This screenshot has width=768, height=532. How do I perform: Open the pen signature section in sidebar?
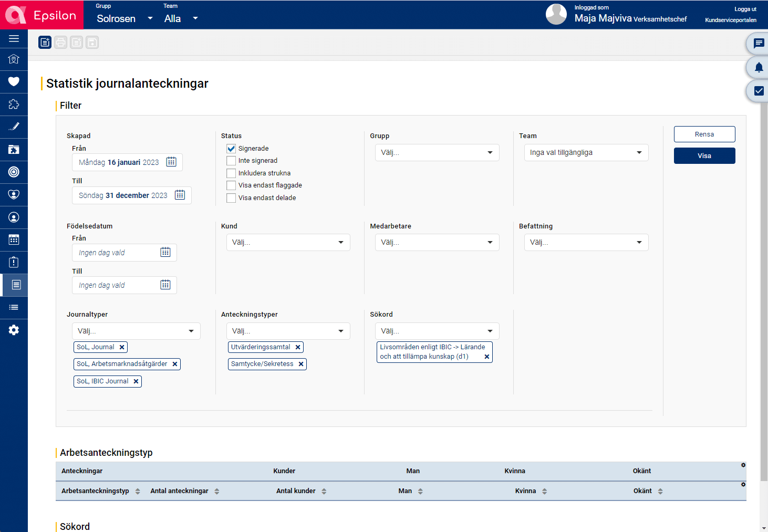point(14,127)
